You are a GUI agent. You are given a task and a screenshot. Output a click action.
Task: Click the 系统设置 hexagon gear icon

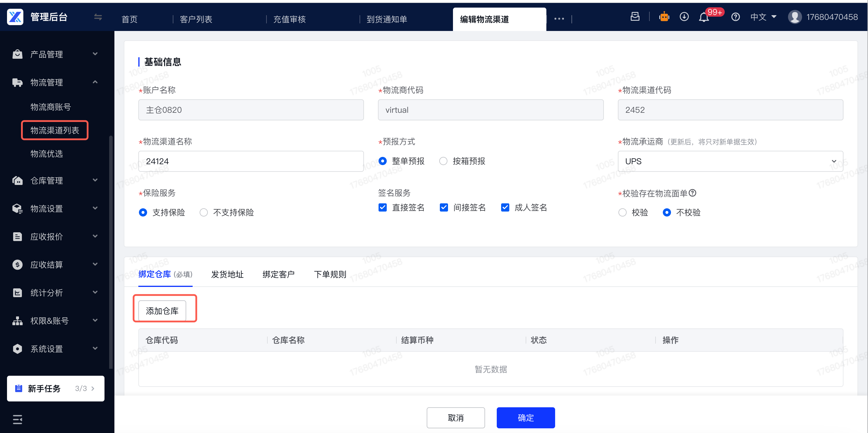(x=17, y=349)
